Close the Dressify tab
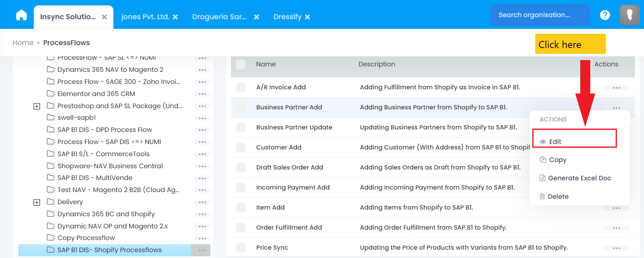The image size is (644, 258). 307,17
